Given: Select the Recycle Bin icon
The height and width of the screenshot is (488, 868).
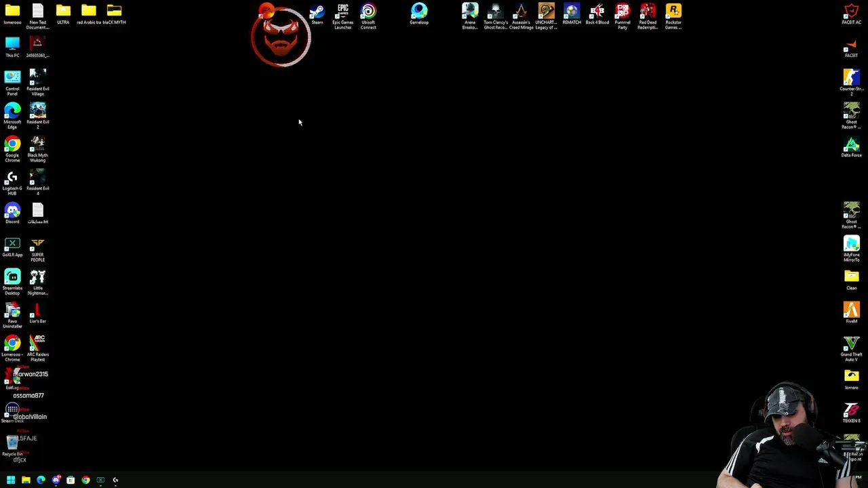Looking at the screenshot, I should pyautogui.click(x=12, y=446).
